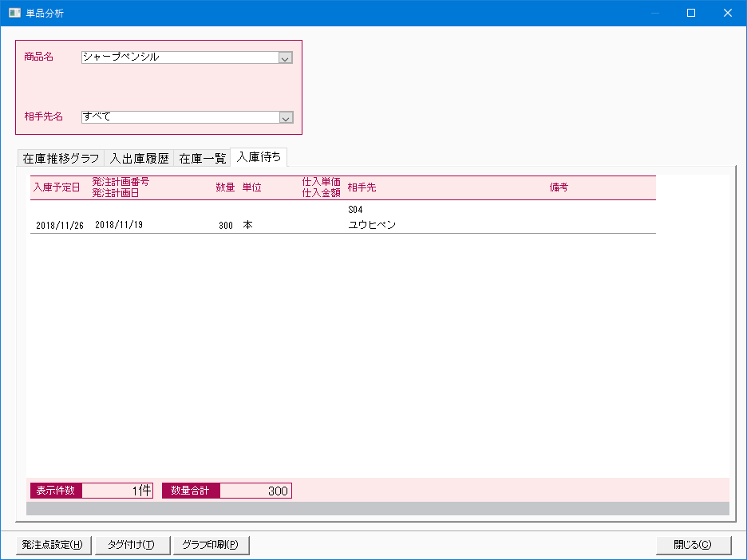Click the 単品分析 app icon in title bar

[14, 13]
